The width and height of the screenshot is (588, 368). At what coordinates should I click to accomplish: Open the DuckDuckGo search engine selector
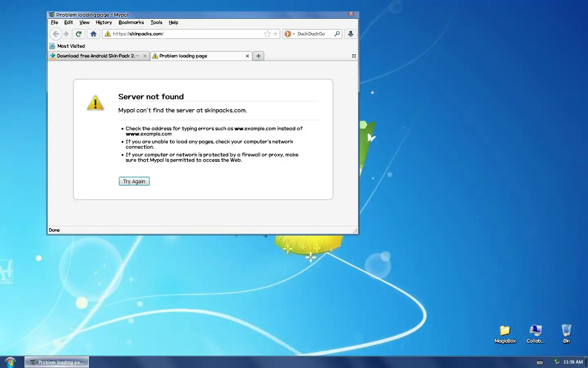coord(290,34)
